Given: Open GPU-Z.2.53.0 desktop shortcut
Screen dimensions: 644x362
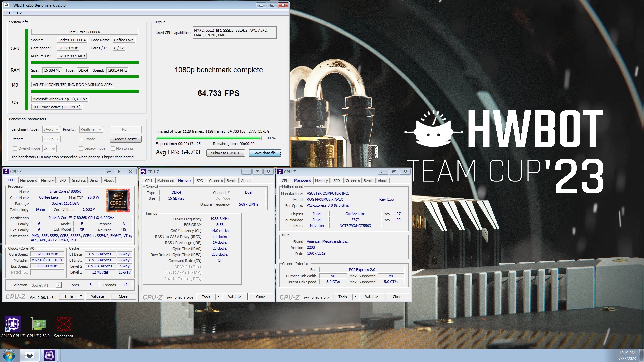Looking at the screenshot, I should tap(38, 327).
